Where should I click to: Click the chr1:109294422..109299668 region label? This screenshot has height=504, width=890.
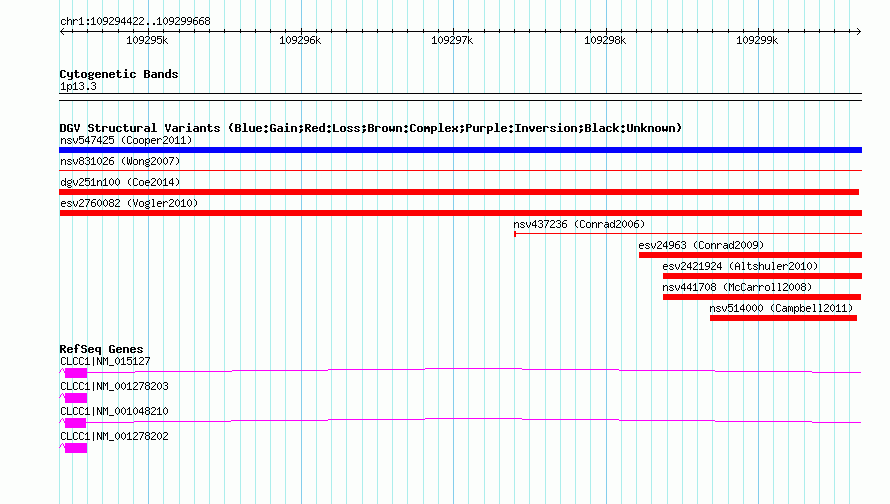(135, 21)
